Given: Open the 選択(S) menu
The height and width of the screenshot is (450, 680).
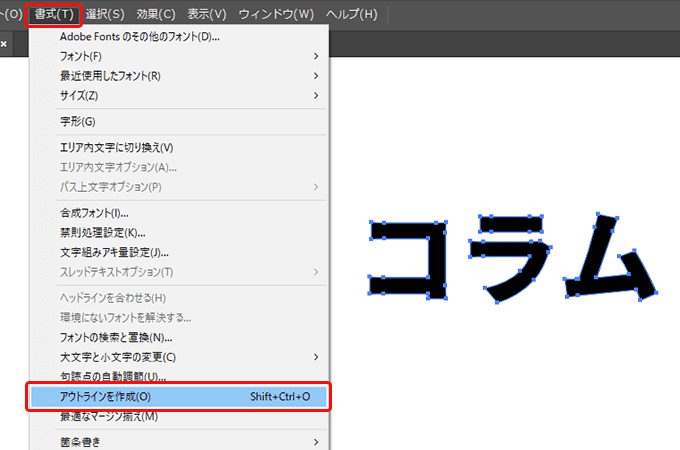Looking at the screenshot, I should (x=105, y=14).
